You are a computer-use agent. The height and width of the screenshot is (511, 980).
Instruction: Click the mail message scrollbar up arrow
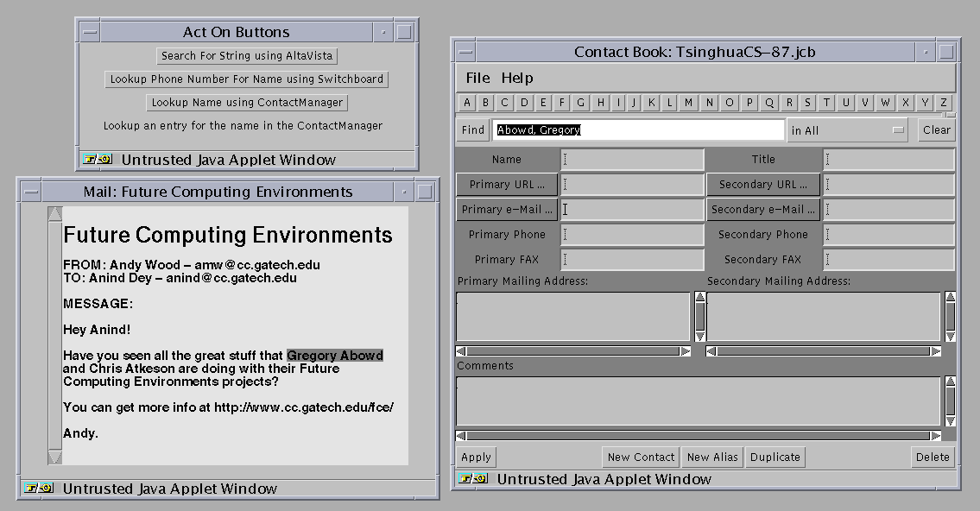[55, 214]
